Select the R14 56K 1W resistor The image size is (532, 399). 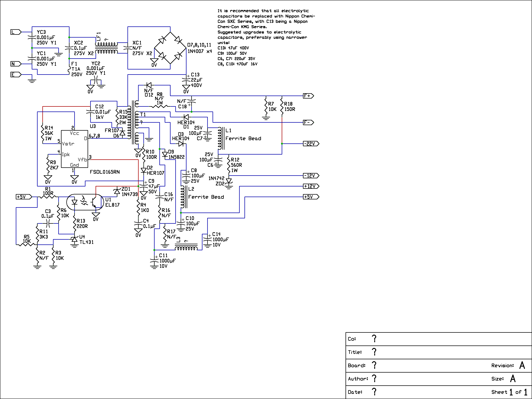coord(43,133)
